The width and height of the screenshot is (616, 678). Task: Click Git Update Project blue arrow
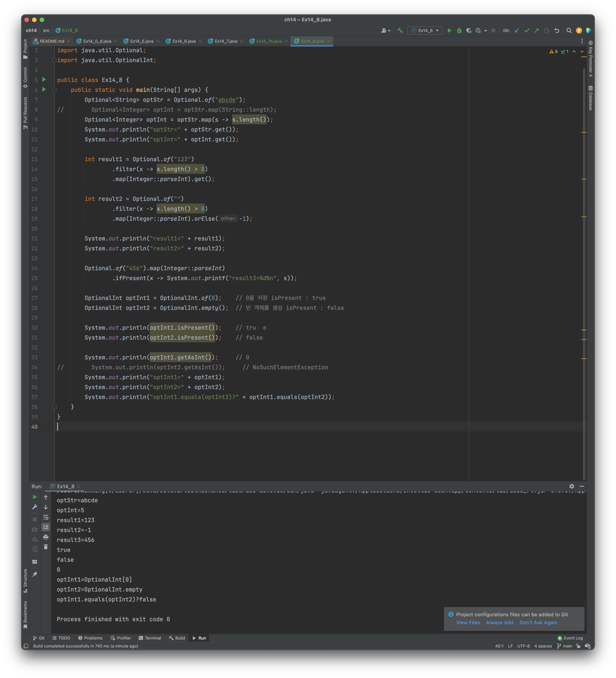pyautogui.click(x=517, y=31)
